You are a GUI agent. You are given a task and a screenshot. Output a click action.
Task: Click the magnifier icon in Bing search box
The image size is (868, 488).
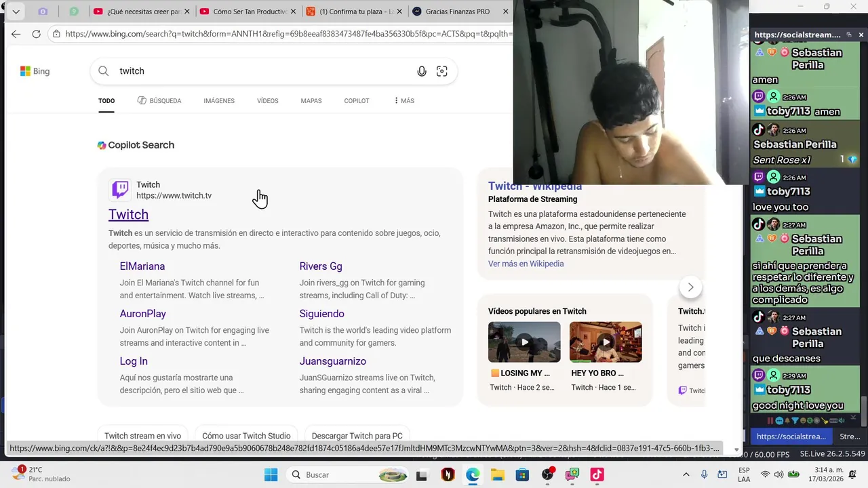tap(103, 71)
